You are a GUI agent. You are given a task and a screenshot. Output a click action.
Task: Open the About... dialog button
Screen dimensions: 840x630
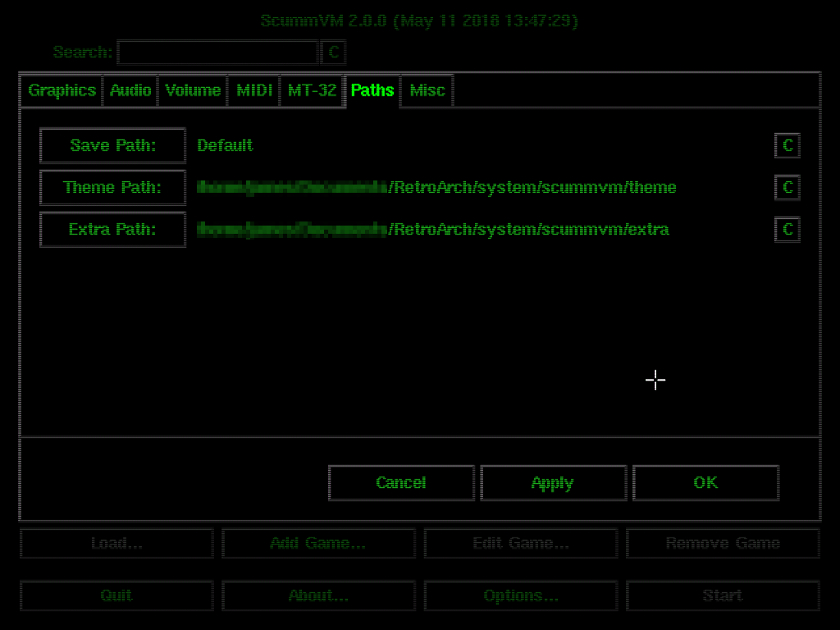[319, 596]
